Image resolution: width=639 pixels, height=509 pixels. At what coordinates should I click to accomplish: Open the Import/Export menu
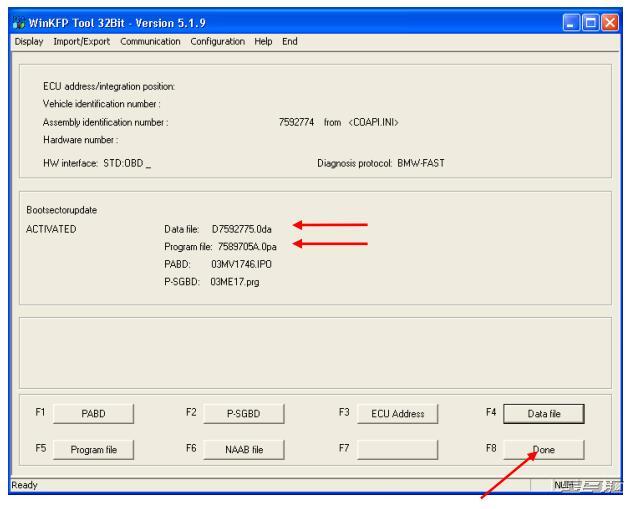tap(82, 42)
